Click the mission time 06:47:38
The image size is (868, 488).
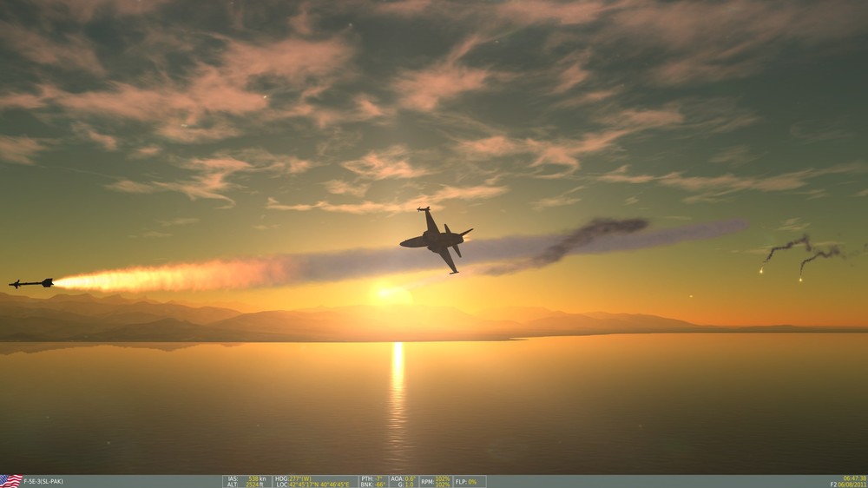(855, 478)
